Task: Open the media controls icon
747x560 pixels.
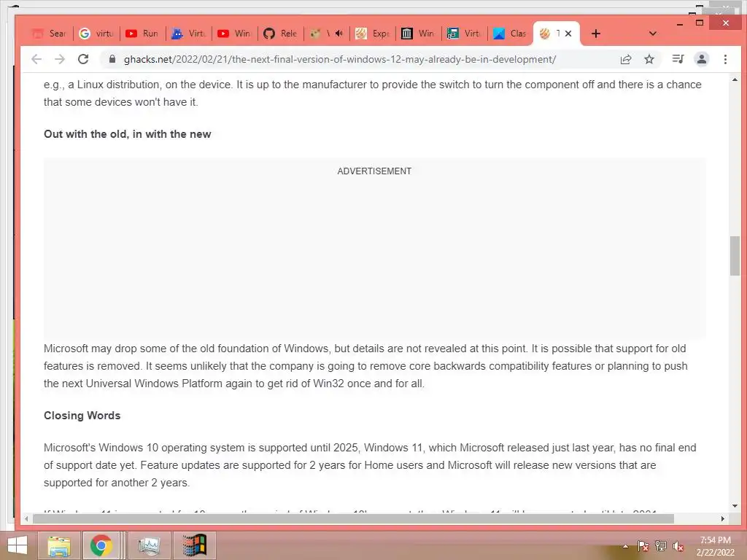Action: (x=678, y=59)
